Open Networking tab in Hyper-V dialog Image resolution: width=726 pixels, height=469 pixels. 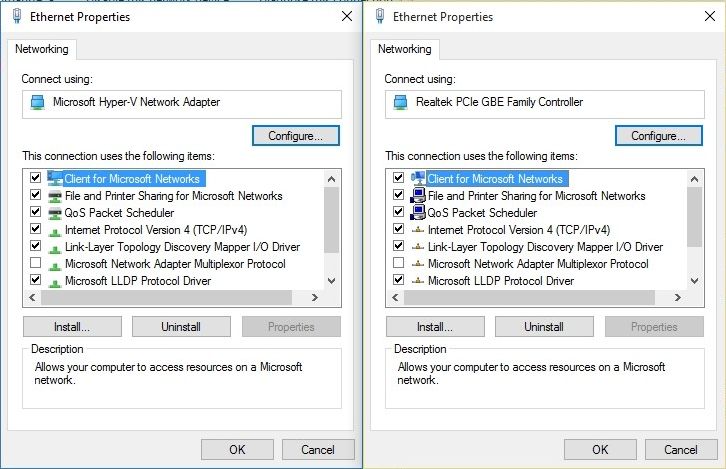tap(42, 49)
